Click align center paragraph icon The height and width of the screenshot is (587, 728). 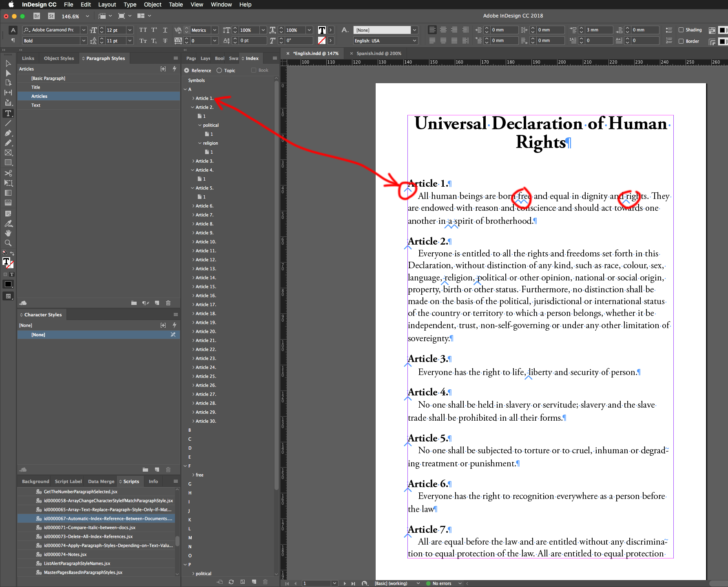(443, 30)
